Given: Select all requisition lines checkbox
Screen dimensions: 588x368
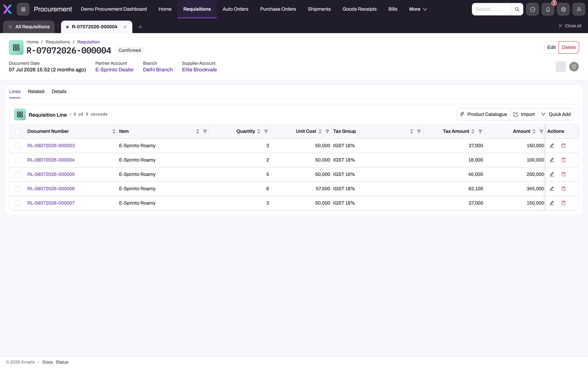Looking at the screenshot, I should tap(18, 131).
